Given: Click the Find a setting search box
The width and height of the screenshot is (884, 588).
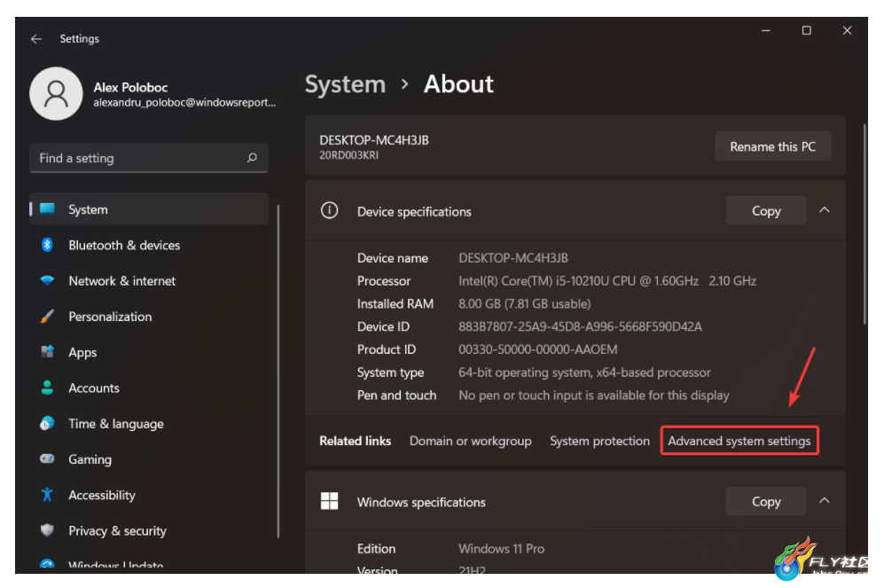Looking at the screenshot, I should (149, 158).
